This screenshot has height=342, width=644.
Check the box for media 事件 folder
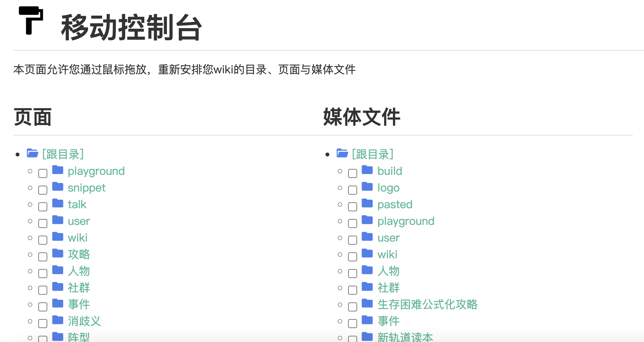pos(353,324)
